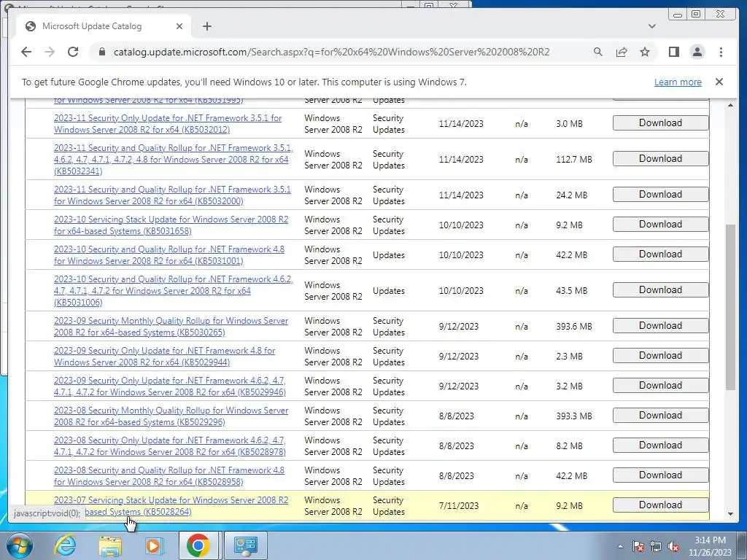This screenshot has height=560, width=747.
Task: Open the Chrome side panel
Action: 673,52
